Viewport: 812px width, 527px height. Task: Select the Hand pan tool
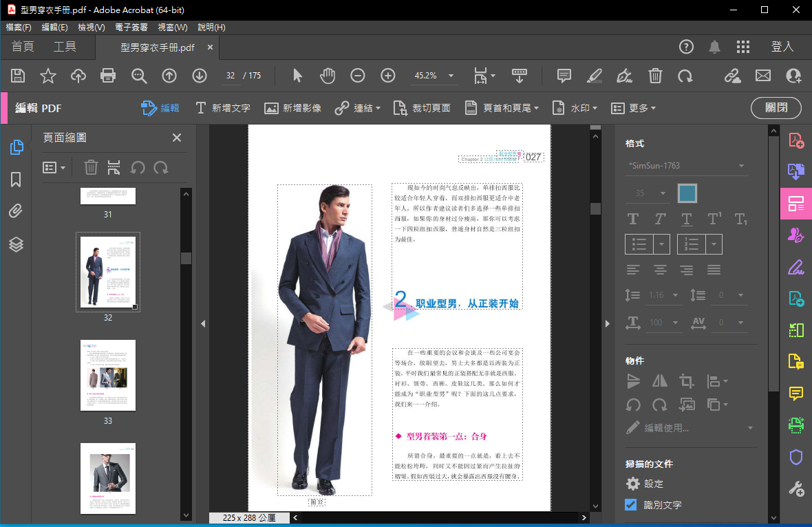pos(327,76)
